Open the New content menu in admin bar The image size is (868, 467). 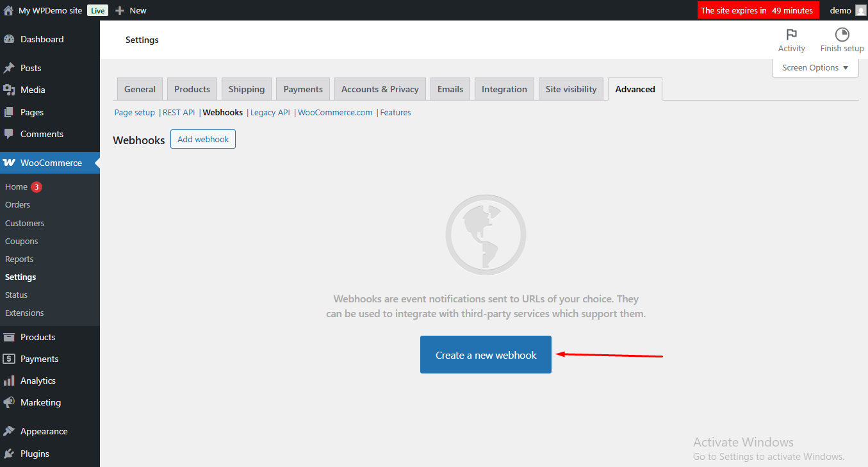pyautogui.click(x=131, y=10)
